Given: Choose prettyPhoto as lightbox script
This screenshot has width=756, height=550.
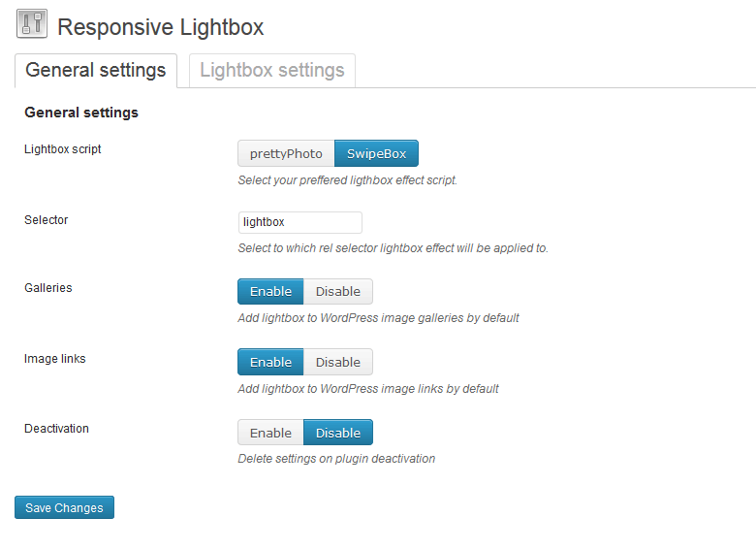Looking at the screenshot, I should [286, 153].
